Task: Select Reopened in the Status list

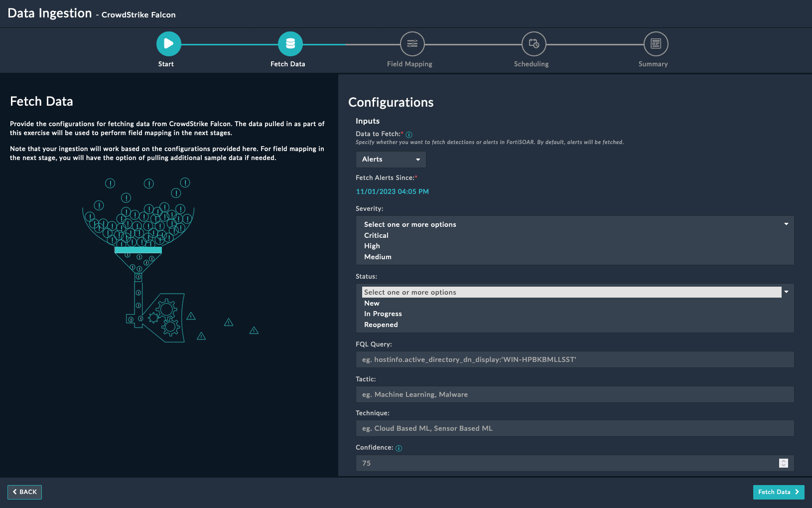Action: click(381, 325)
